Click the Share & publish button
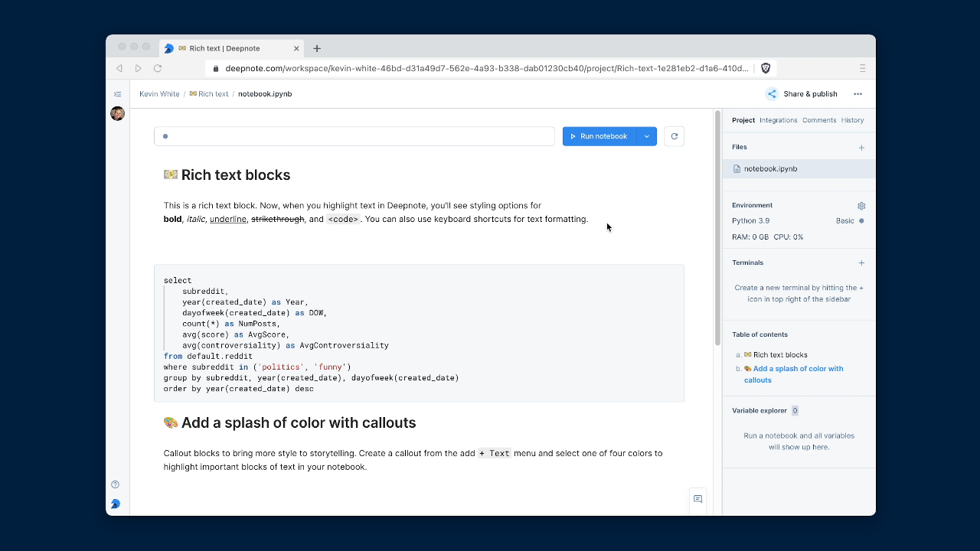 802,94
